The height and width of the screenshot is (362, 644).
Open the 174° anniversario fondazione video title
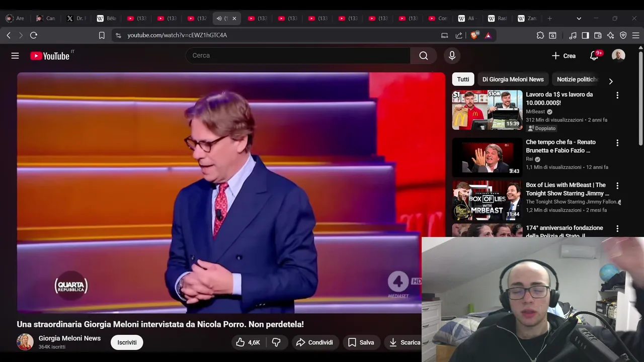(x=565, y=231)
